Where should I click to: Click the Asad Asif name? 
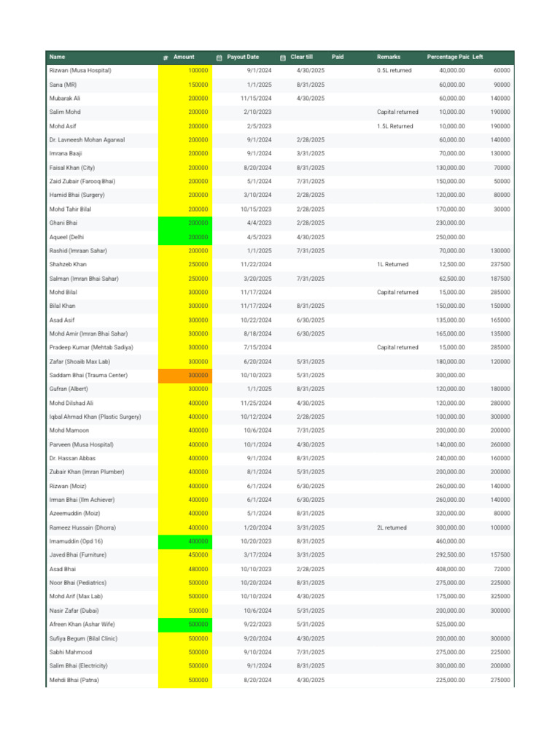click(62, 320)
